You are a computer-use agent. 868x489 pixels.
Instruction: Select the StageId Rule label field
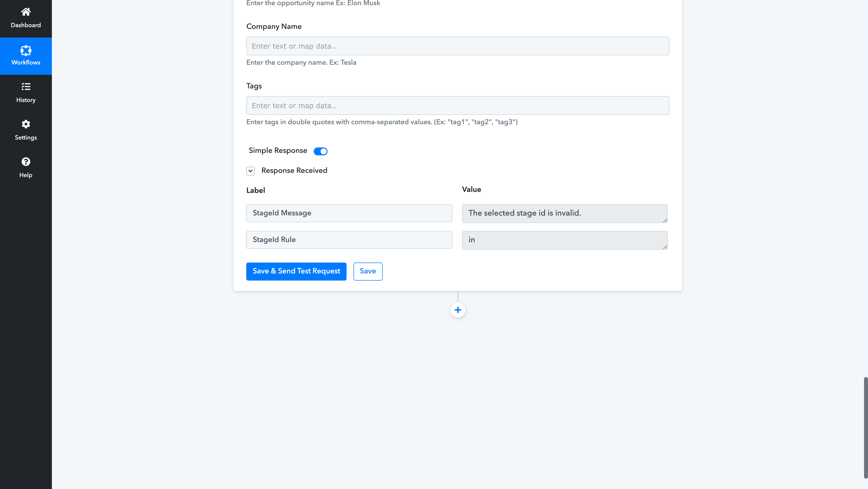click(349, 240)
